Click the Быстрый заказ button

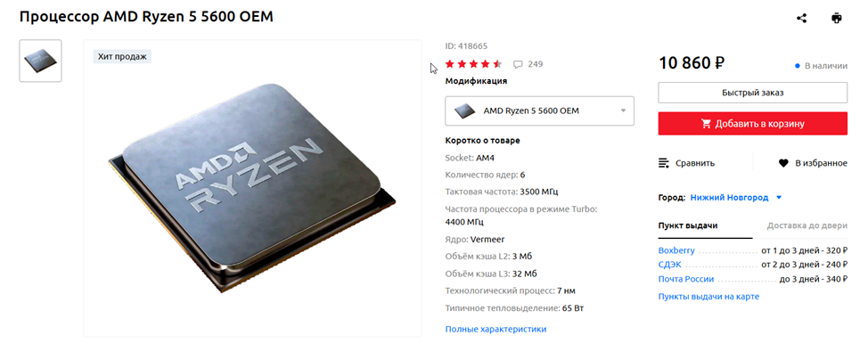753,93
